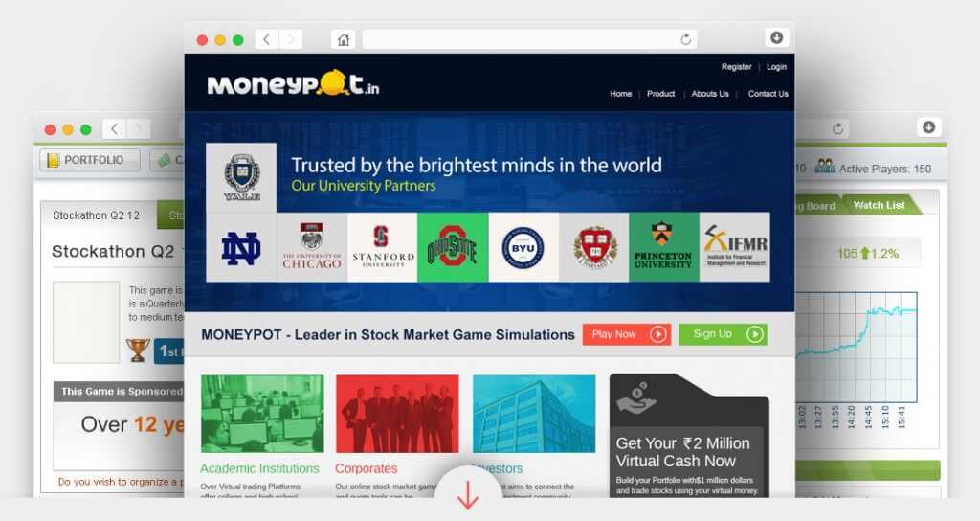Click the red Play Now button
Viewport: 980px width, 521px height.
(x=627, y=334)
